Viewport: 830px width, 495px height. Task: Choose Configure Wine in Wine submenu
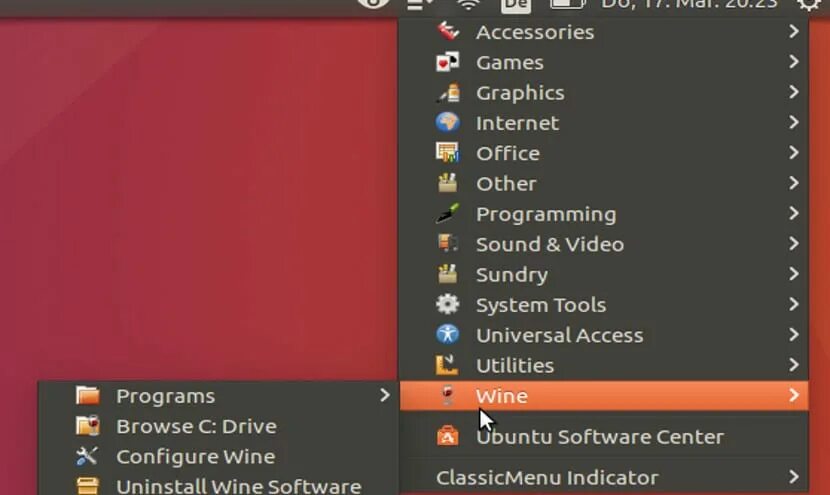(218, 456)
